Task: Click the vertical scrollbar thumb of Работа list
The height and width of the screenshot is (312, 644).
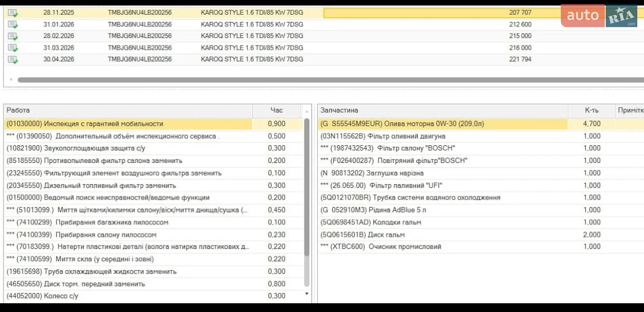Action: point(307,202)
